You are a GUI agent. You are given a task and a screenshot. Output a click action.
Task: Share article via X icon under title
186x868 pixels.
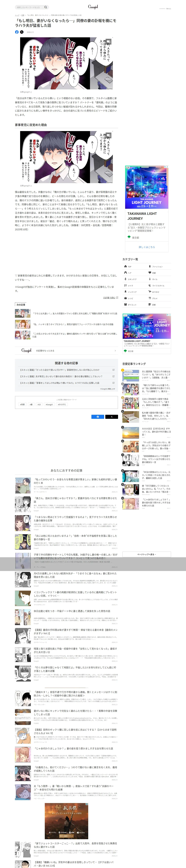[22, 32]
